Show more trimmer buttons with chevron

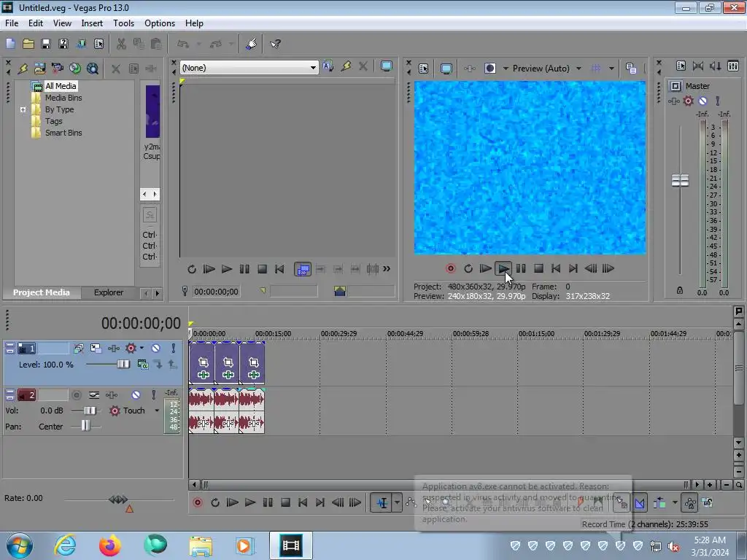pos(387,268)
